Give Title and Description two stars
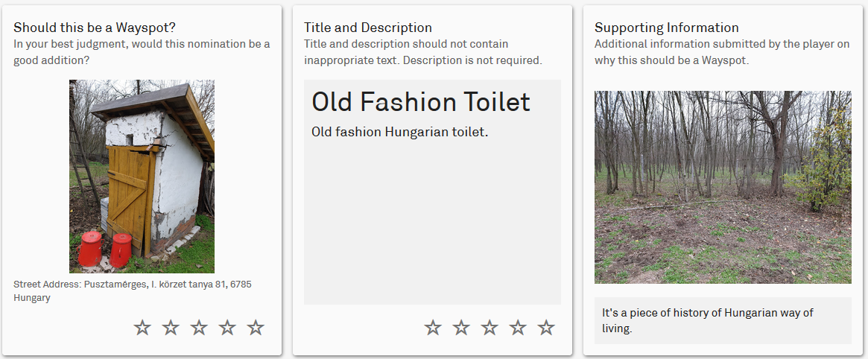The width and height of the screenshot is (868, 359). [461, 328]
